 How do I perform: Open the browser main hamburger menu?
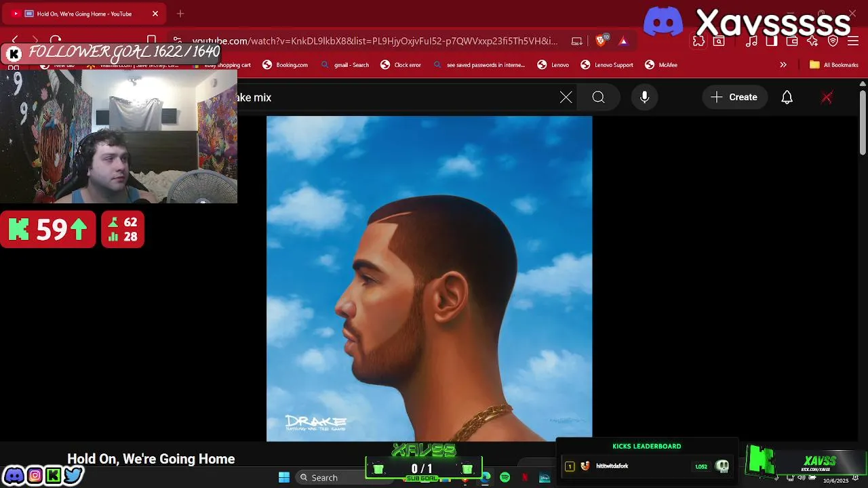pyautogui.click(x=854, y=41)
